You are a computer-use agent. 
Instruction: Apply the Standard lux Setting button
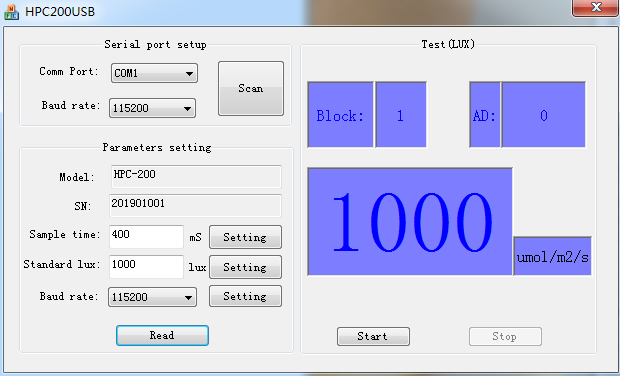click(x=245, y=267)
